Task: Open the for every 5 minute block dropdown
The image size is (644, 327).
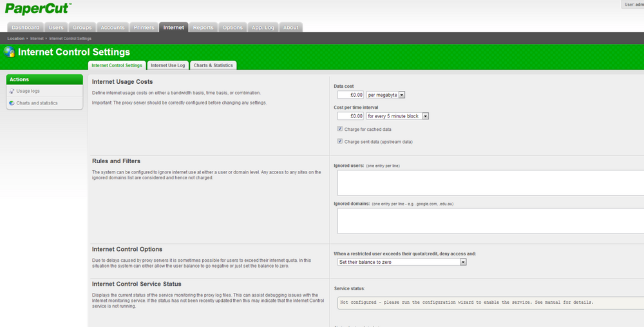Action: click(397, 116)
